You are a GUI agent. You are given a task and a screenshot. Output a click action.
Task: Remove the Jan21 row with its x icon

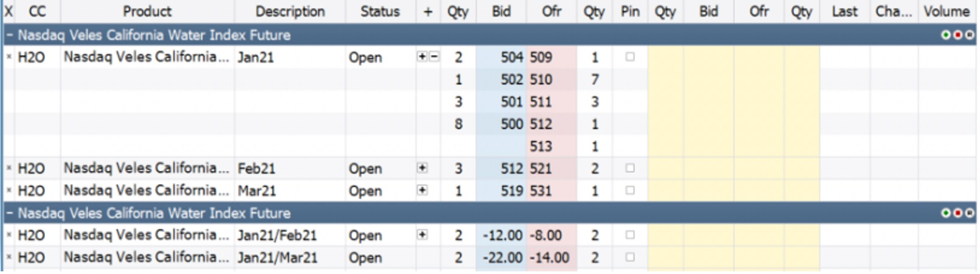coord(8,57)
